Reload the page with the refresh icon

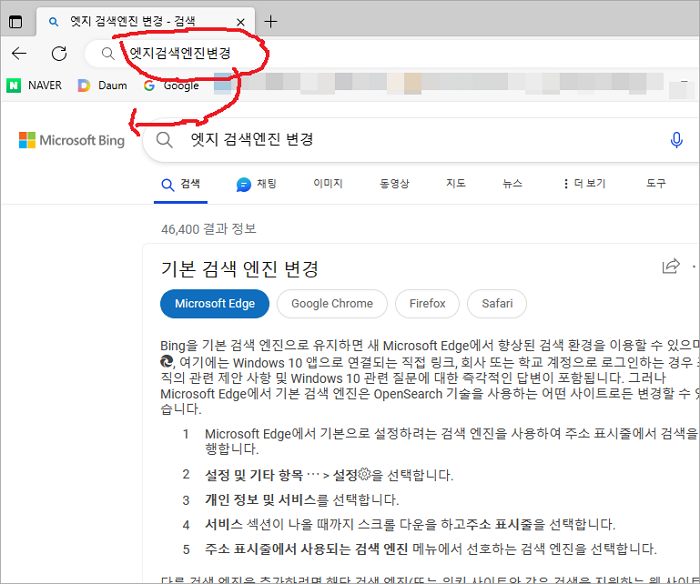pyautogui.click(x=59, y=54)
